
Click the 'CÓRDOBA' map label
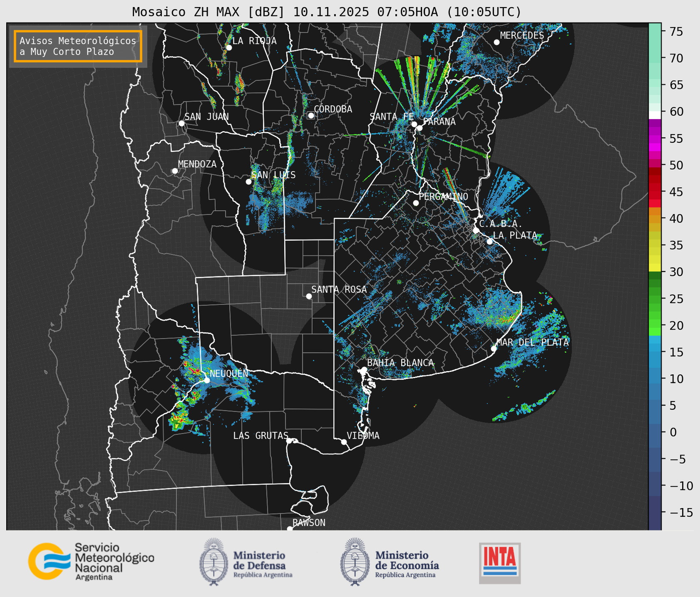coord(333,109)
